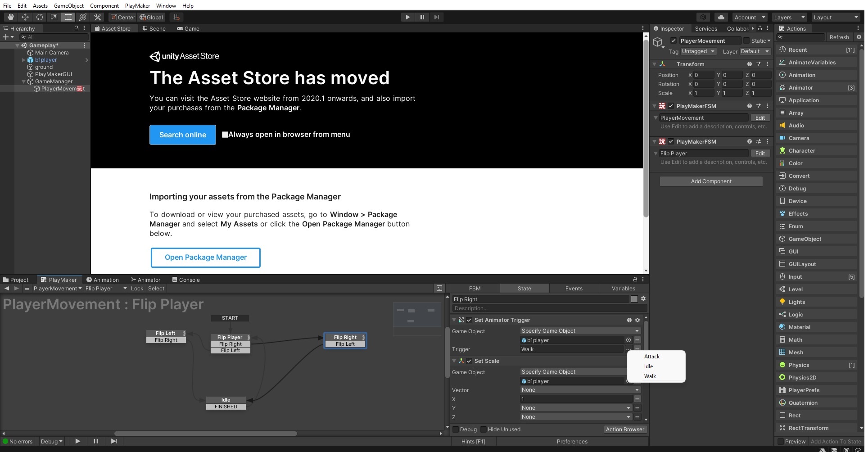Open the cloud services icon
868x452 pixels.
[721, 17]
